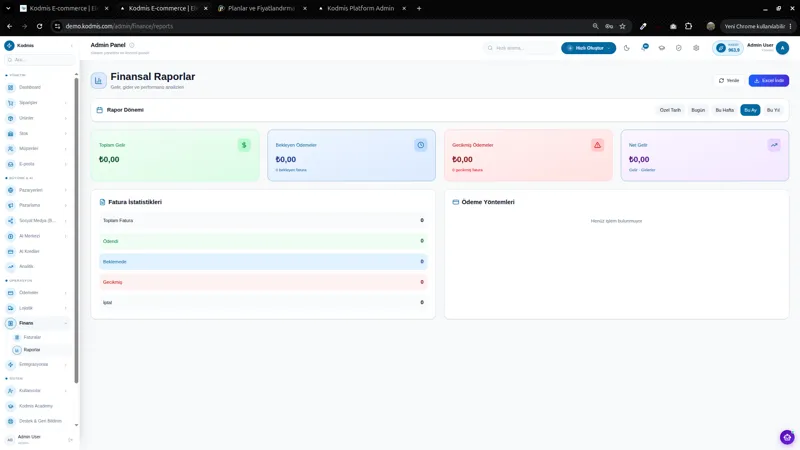
Task: Select Bugün report period
Action: pos(698,110)
